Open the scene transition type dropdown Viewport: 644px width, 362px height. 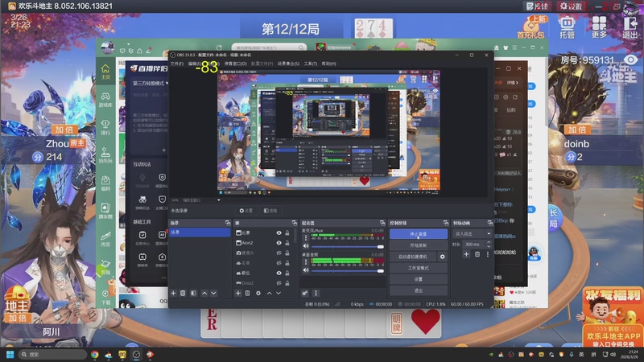pos(472,234)
